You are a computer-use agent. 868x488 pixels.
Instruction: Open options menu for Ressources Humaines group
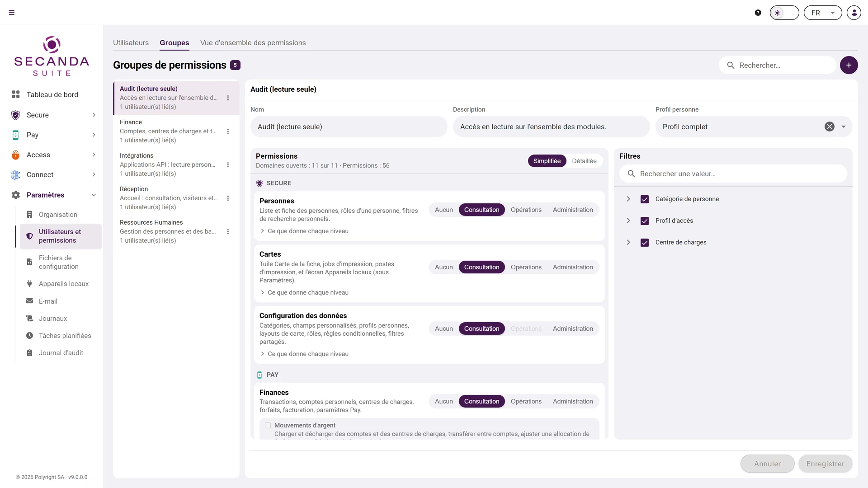click(228, 231)
